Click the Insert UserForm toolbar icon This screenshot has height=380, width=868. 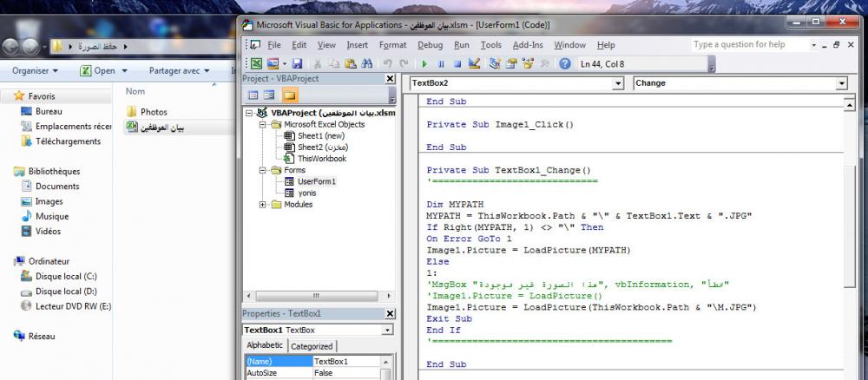[273, 63]
